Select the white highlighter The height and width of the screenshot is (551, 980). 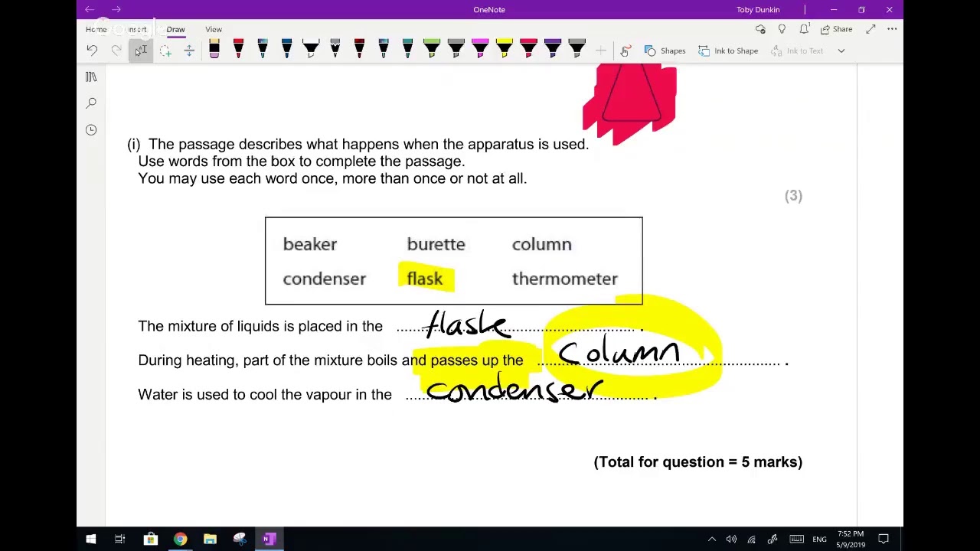pyautogui.click(x=311, y=49)
